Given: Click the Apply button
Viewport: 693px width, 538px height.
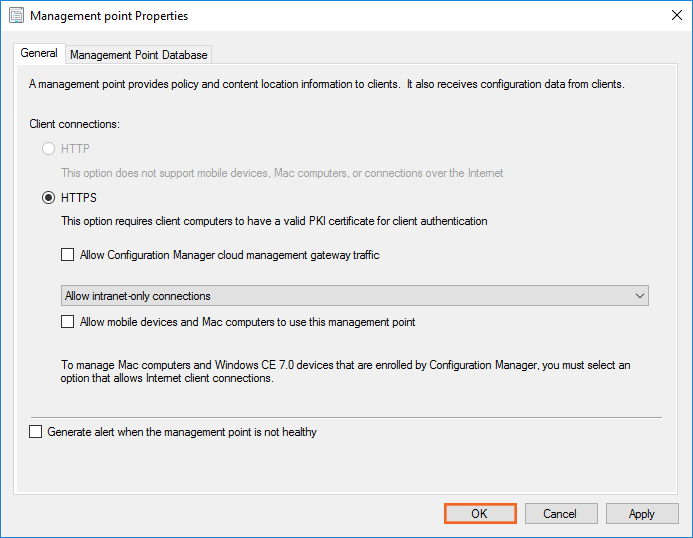Looking at the screenshot, I should coord(642,514).
